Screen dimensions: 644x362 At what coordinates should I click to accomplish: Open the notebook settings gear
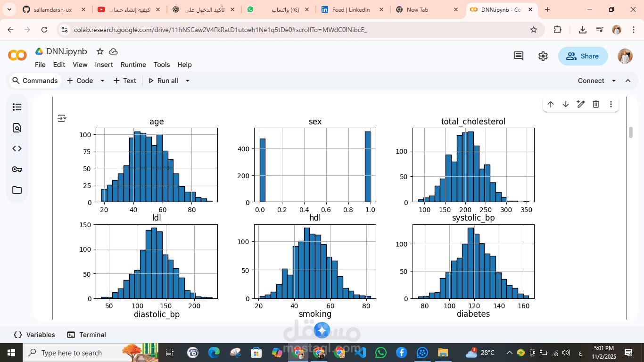[x=543, y=56]
